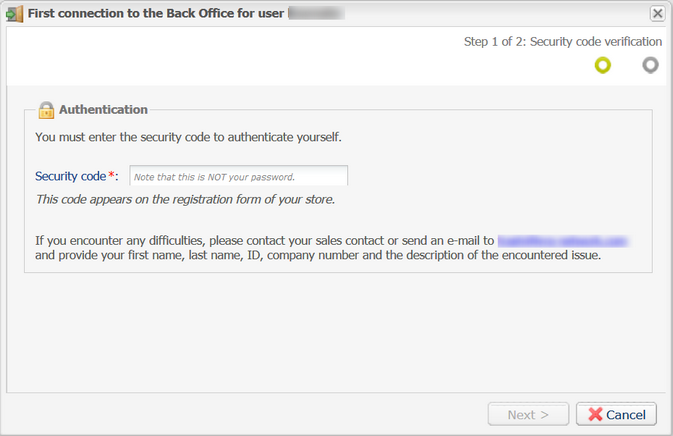Screen dimensions: 673x436
Task: Click the italic registration form hint text
Action: (x=185, y=200)
